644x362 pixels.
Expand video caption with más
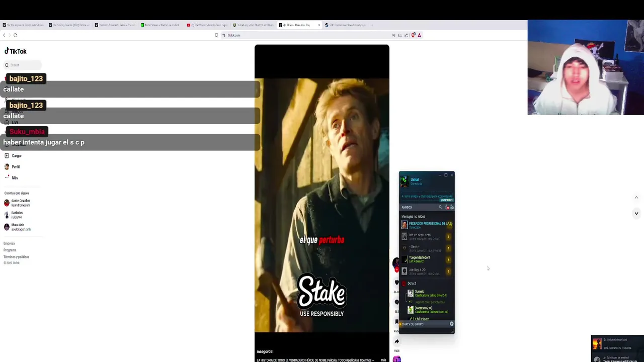click(383, 360)
